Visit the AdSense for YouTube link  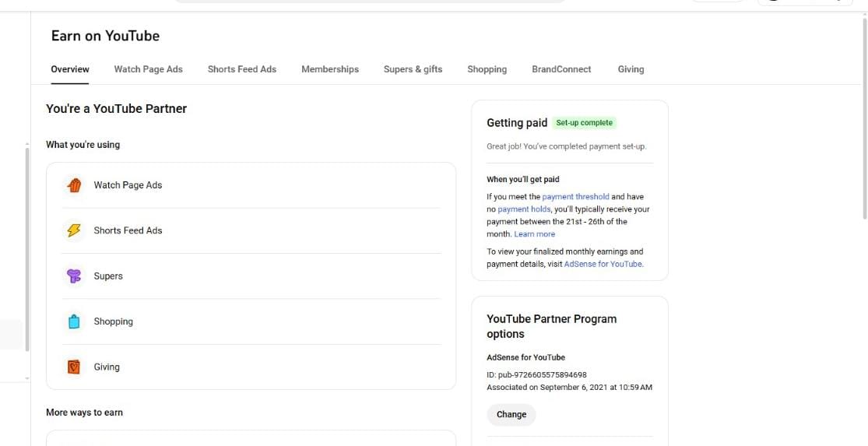[603, 264]
